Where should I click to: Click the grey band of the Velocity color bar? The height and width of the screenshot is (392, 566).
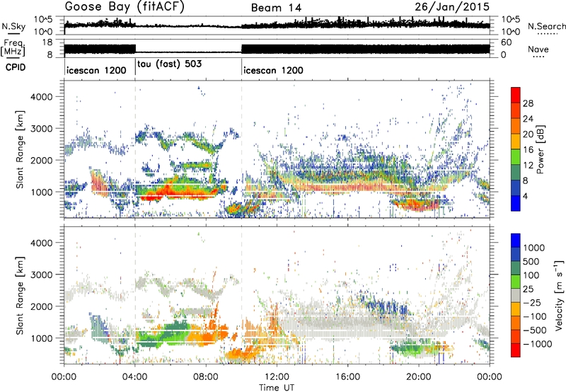(x=516, y=295)
